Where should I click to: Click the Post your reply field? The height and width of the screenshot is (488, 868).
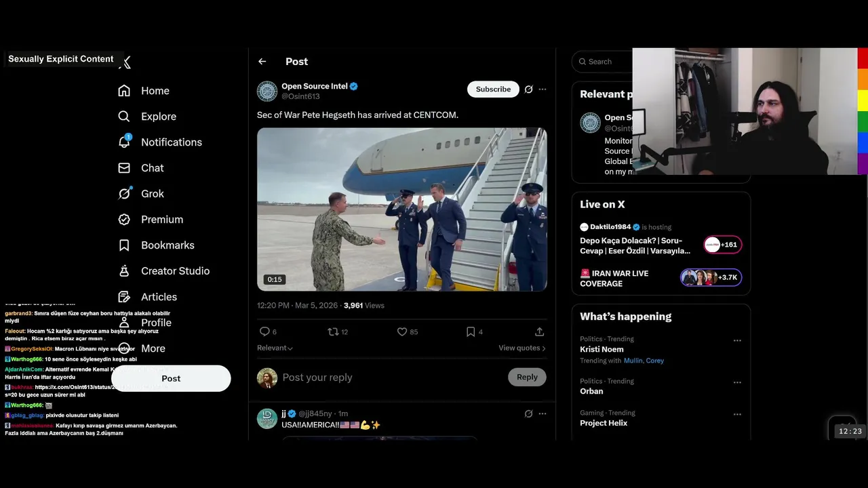(392, 378)
